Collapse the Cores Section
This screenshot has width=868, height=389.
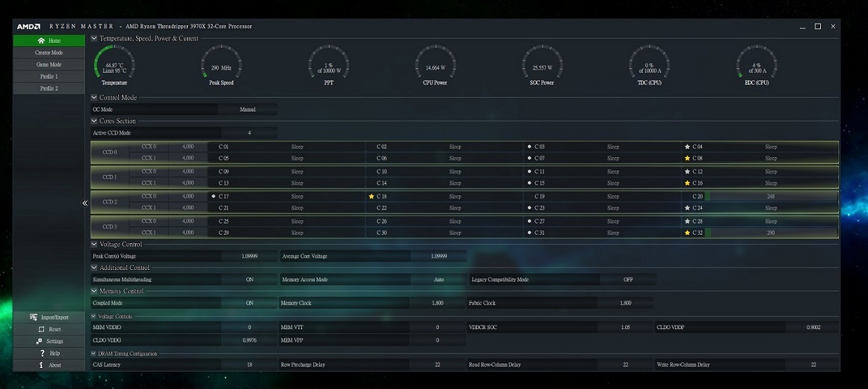[x=94, y=120]
